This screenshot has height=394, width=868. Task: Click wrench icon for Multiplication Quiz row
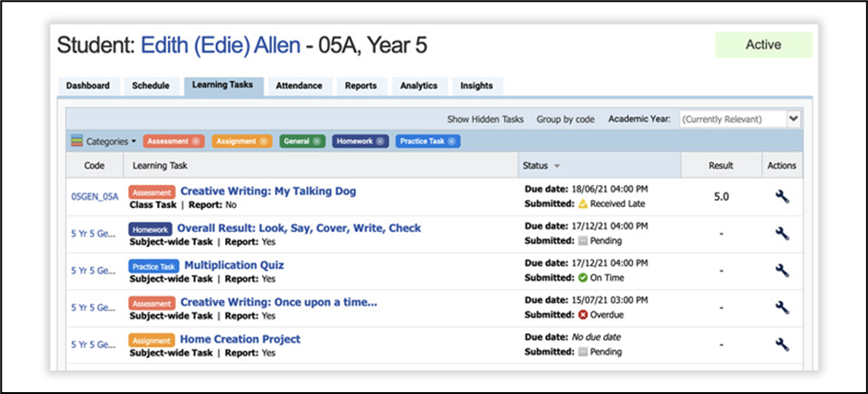(782, 271)
